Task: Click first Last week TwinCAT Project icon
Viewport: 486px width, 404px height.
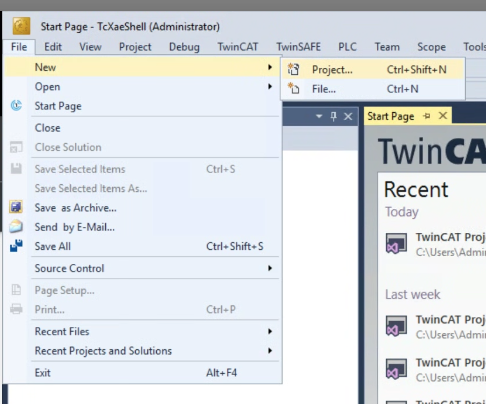Action: 396,326
